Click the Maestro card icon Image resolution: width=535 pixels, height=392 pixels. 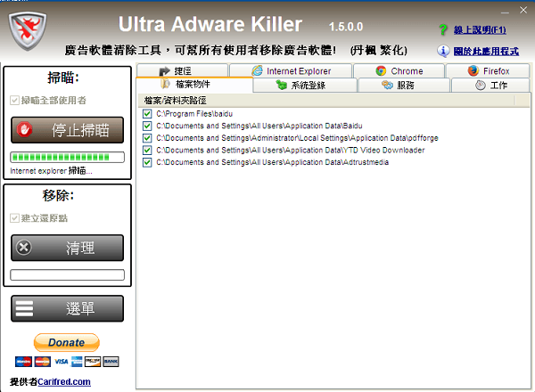23,362
